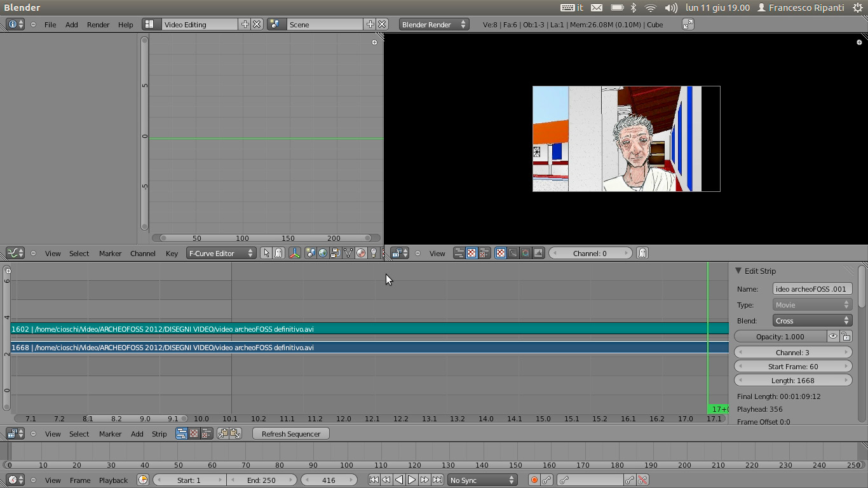Add a new screen layout with plus
Image resolution: width=868 pixels, height=488 pixels.
point(245,24)
